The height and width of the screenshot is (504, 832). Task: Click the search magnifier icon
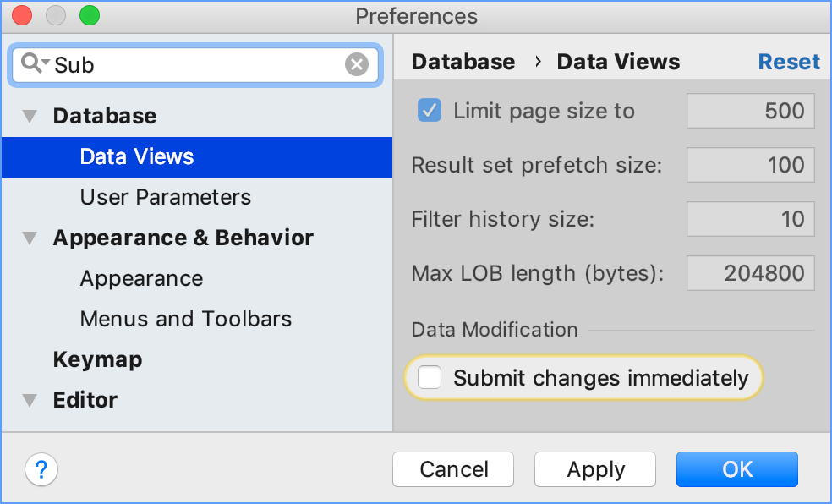point(31,64)
